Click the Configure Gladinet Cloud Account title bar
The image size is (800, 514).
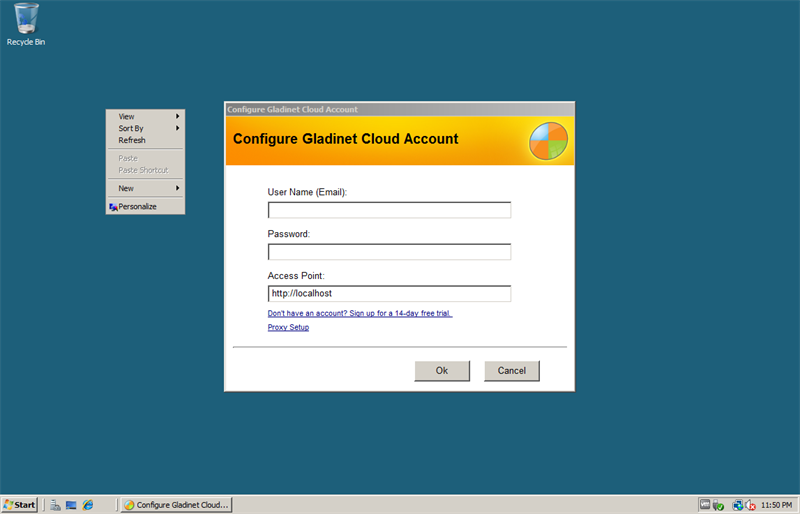[399, 109]
